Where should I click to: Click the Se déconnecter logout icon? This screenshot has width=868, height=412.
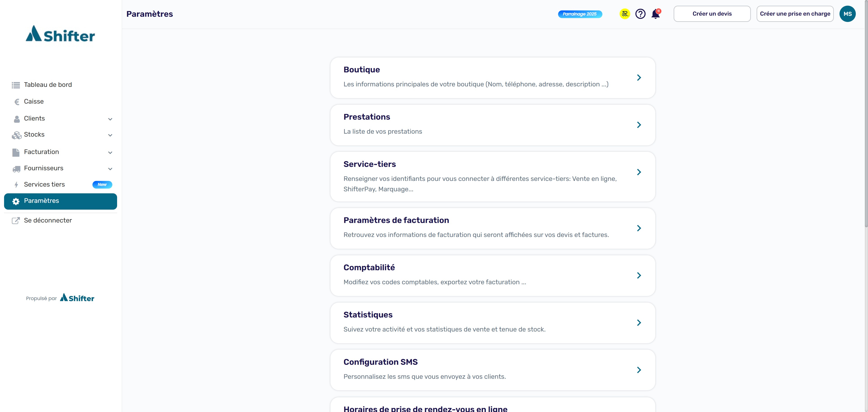click(16, 220)
